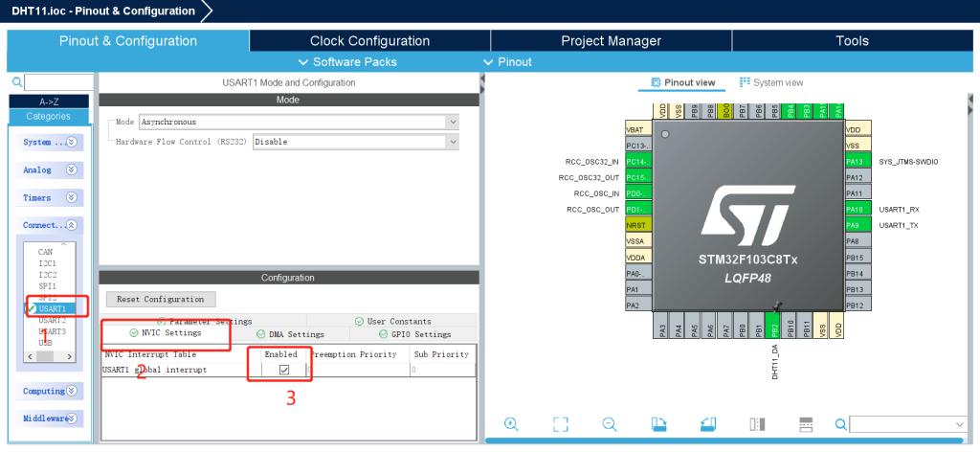The height and width of the screenshot is (452, 980).
Task: Select pin PA12 on the chip
Action: (x=857, y=177)
